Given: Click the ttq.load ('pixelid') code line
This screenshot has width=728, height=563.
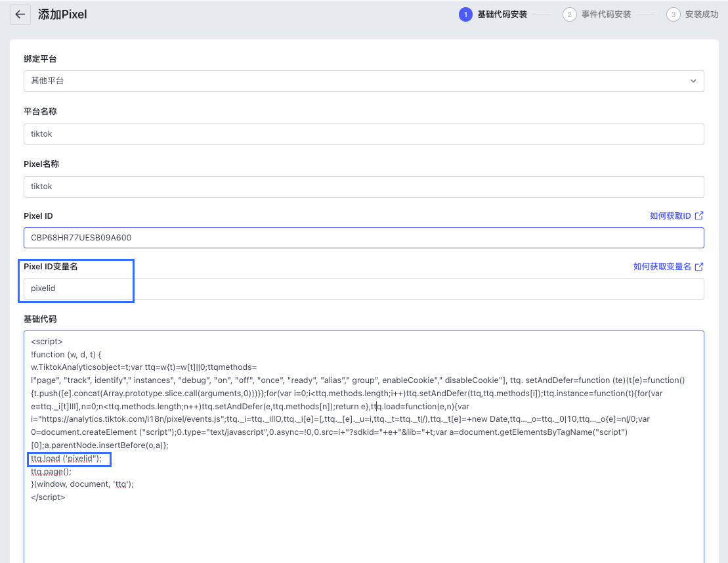Looking at the screenshot, I should click(66, 459).
